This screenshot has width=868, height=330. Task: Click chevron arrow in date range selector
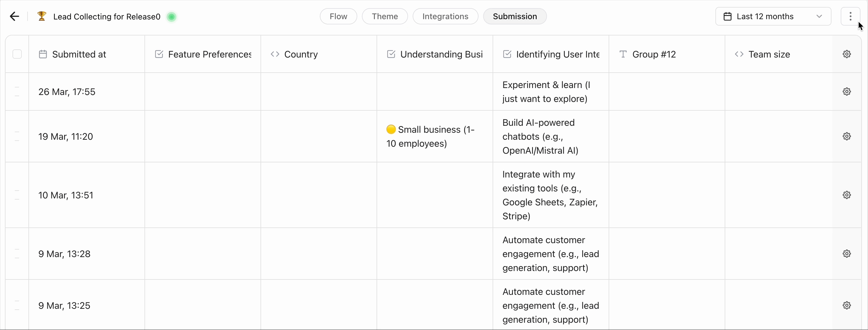[819, 17]
